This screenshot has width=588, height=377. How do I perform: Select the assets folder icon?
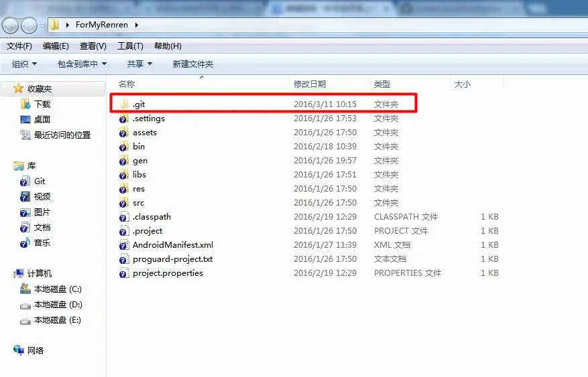pos(124,133)
